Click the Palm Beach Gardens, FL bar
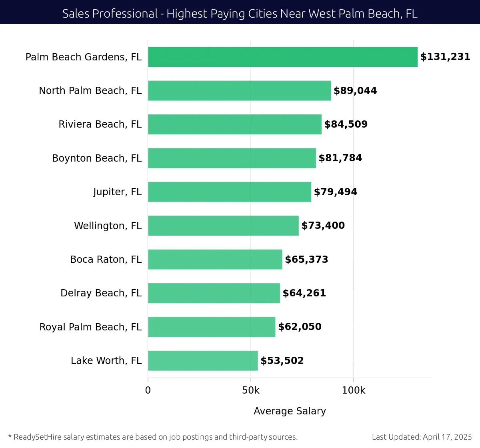This screenshot has height=448, width=480. (283, 57)
